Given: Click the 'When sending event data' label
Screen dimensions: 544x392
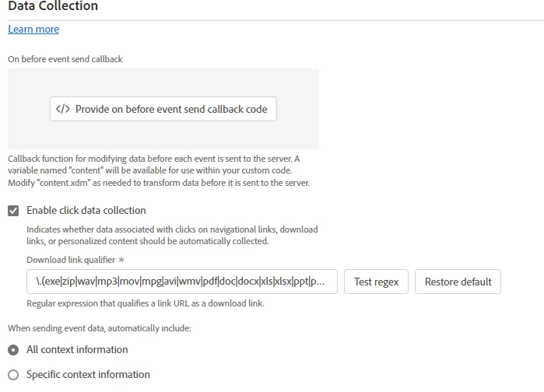Looking at the screenshot, I should [100, 328].
